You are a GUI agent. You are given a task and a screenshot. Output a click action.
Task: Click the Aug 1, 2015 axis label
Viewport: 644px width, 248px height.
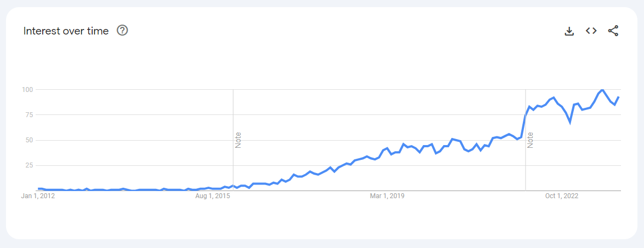(212, 195)
